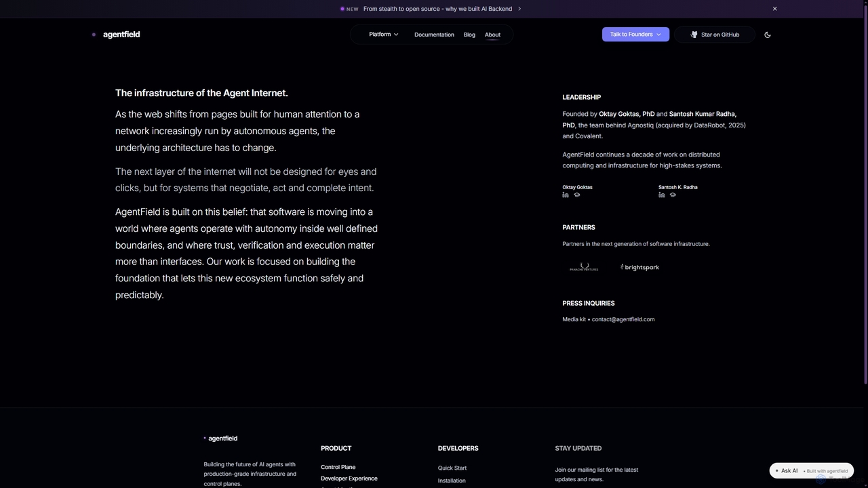The width and height of the screenshot is (868, 488).
Task: Click the heading 'The infrastructure of the Agent Internet.'
Action: tap(201, 93)
